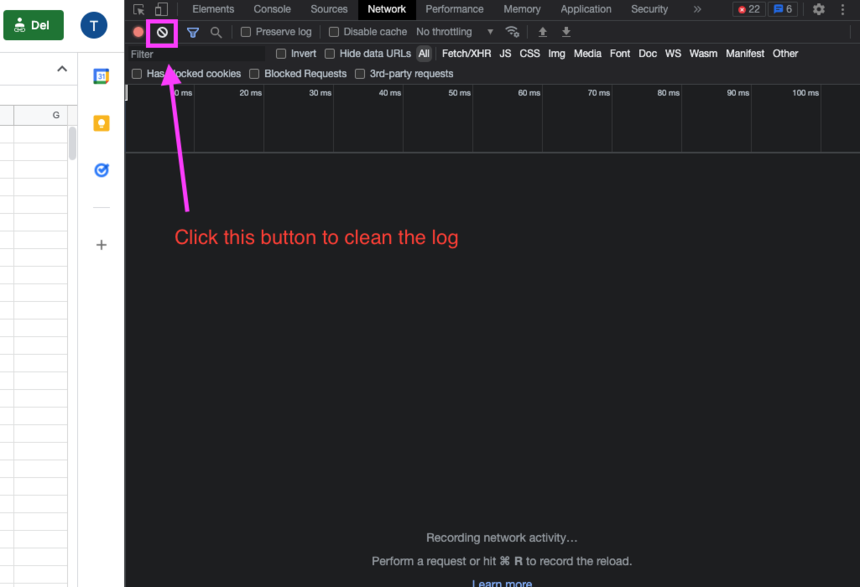This screenshot has width=860, height=587.
Task: Click the red errors count badge
Action: point(748,9)
